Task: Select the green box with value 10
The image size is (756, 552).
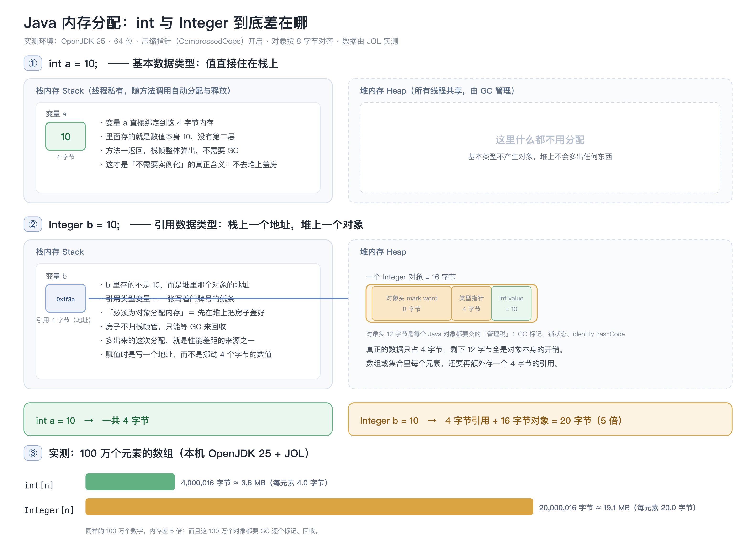Action: [x=65, y=136]
